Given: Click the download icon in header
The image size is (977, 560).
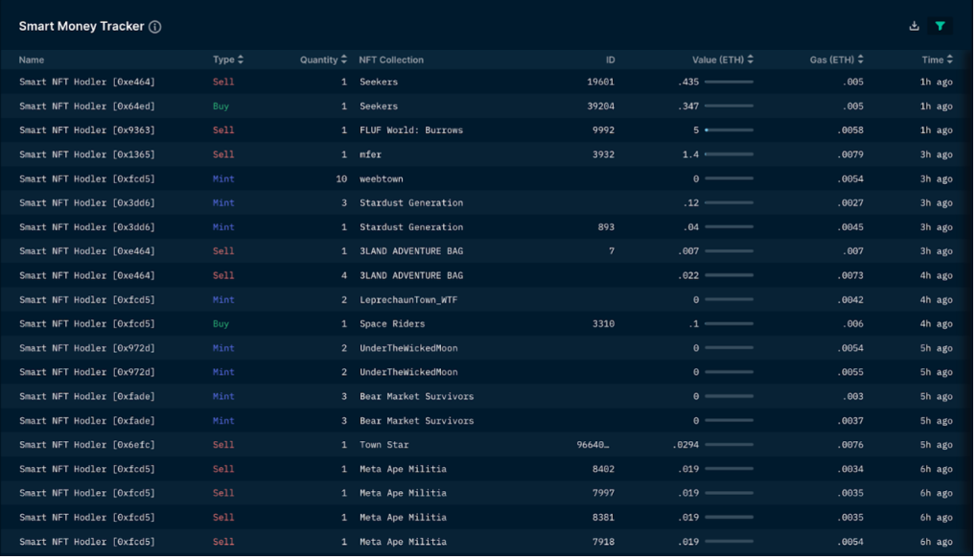Looking at the screenshot, I should (x=914, y=26).
